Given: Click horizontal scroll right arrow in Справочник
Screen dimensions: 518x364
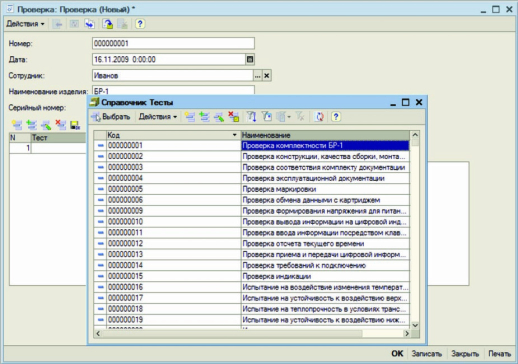Looking at the screenshot, I should coord(407,333).
